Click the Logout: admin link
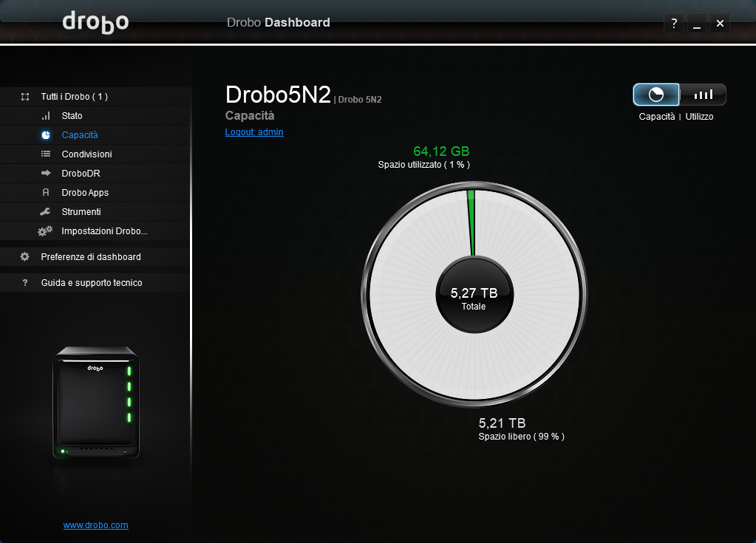The width and height of the screenshot is (756, 543). [254, 132]
